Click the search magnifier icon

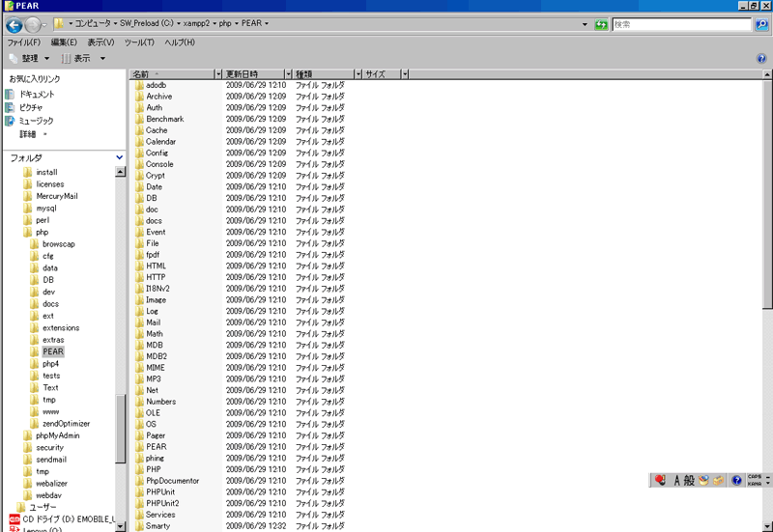pos(761,23)
